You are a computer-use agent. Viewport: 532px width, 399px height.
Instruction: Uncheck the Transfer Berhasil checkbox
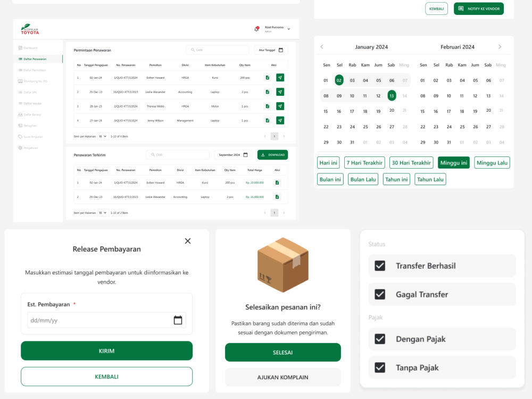380,265
